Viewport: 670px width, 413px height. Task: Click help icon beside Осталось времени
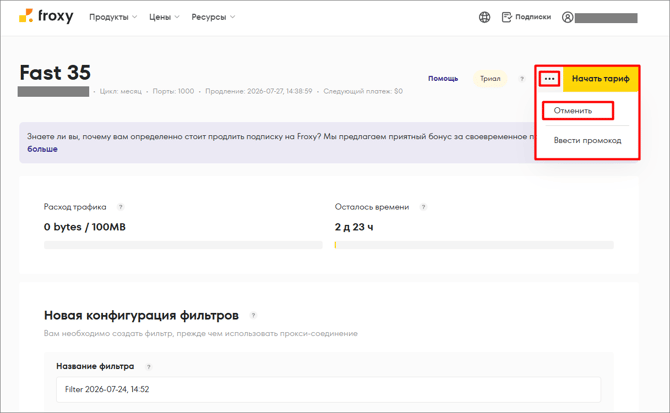(x=423, y=207)
